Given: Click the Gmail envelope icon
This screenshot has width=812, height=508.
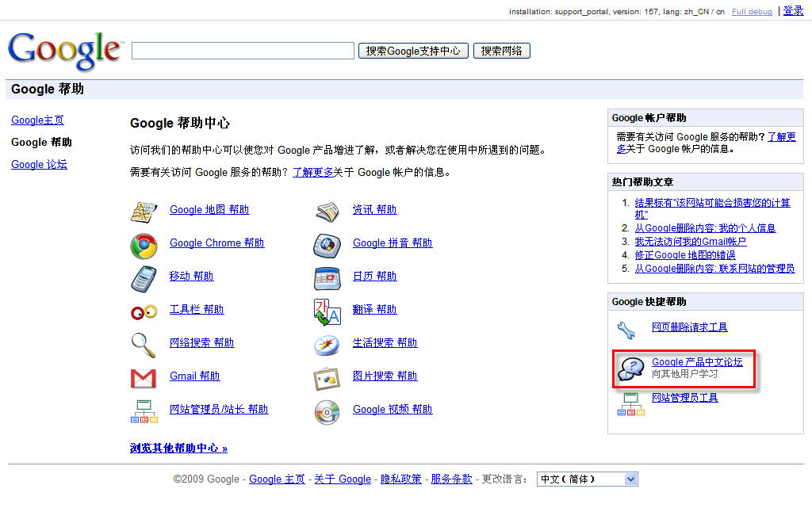Looking at the screenshot, I should click(x=144, y=379).
